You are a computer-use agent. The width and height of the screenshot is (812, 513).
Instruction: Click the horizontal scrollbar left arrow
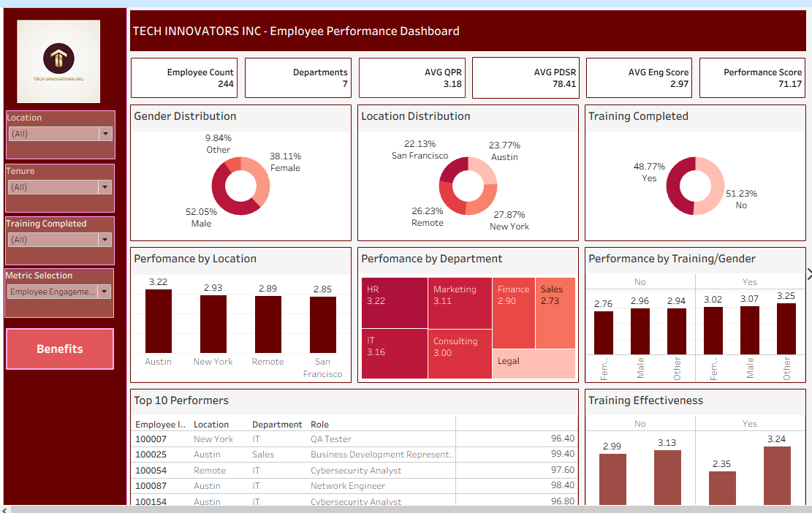point(4,510)
